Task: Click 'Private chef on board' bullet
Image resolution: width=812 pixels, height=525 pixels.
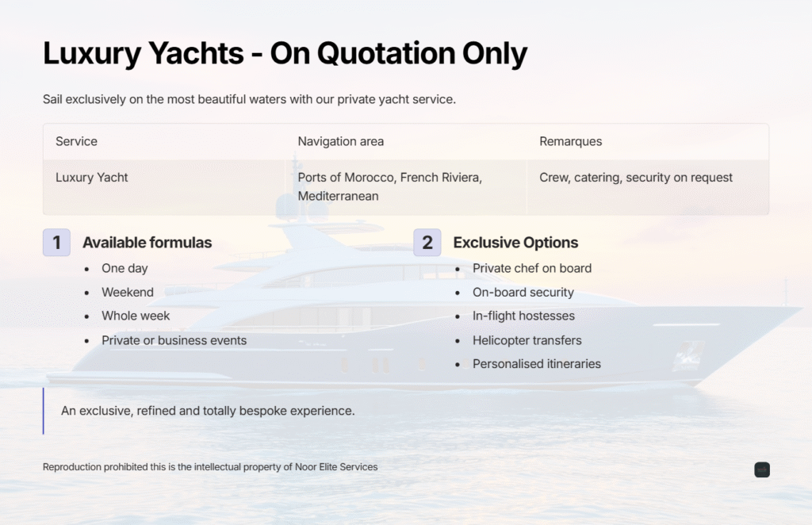Action: 532,268
